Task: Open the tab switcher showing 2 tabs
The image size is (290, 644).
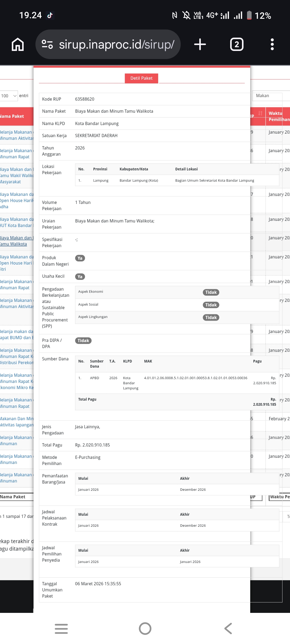Action: tap(237, 44)
